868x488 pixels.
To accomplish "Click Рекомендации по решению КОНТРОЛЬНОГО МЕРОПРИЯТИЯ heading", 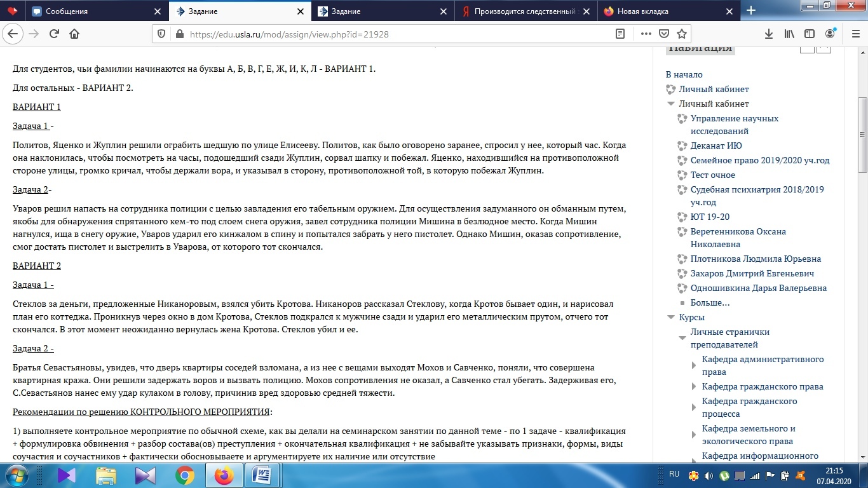I will click(141, 412).
